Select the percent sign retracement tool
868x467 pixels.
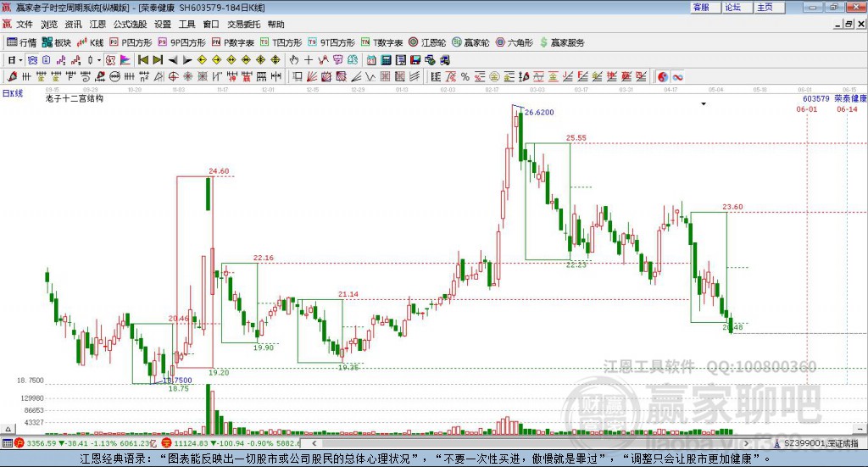pos(465,77)
